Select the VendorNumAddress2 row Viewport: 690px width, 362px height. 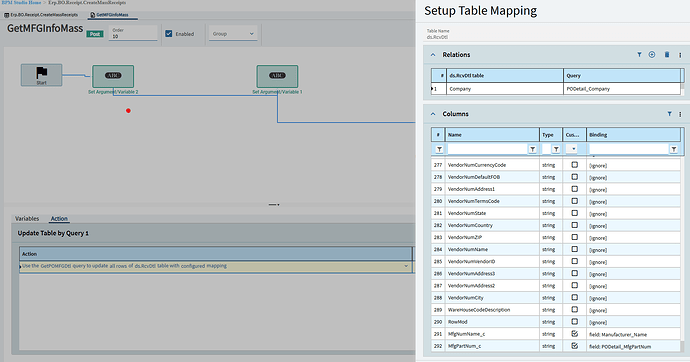point(556,285)
